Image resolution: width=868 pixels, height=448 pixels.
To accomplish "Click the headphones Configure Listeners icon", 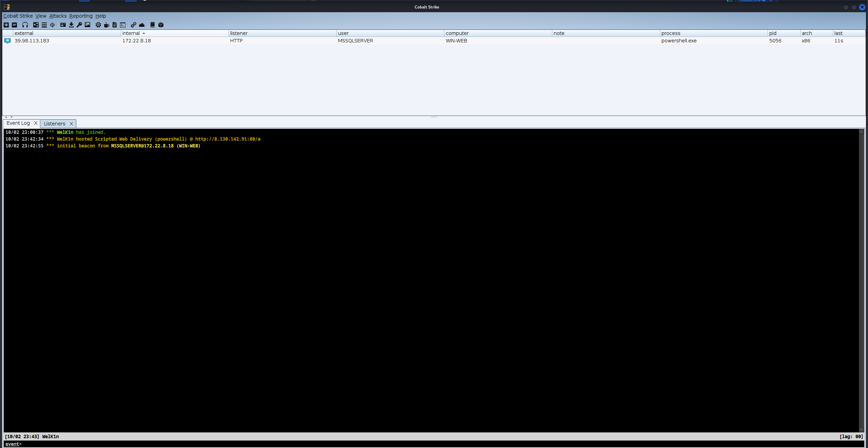I will click(x=25, y=25).
